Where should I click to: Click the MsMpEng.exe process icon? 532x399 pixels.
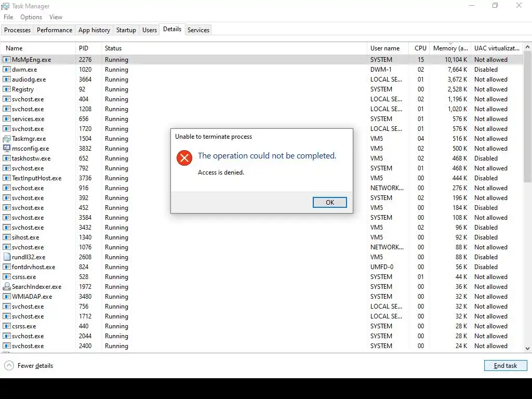(x=6, y=60)
